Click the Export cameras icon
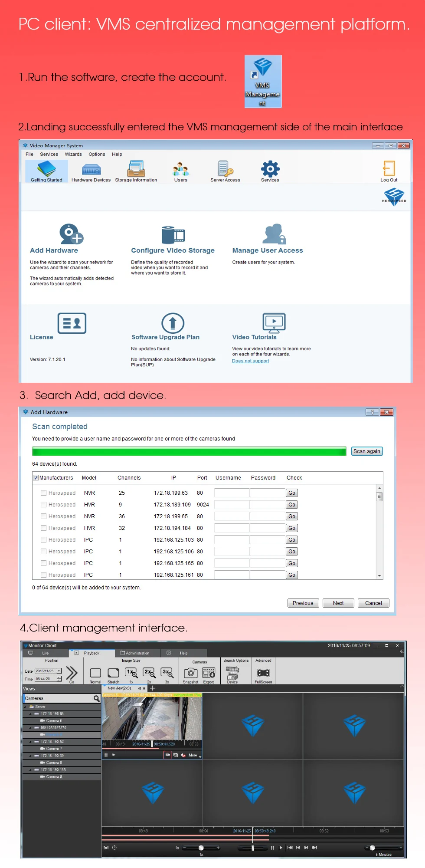The width and height of the screenshot is (425, 868). 209,673
